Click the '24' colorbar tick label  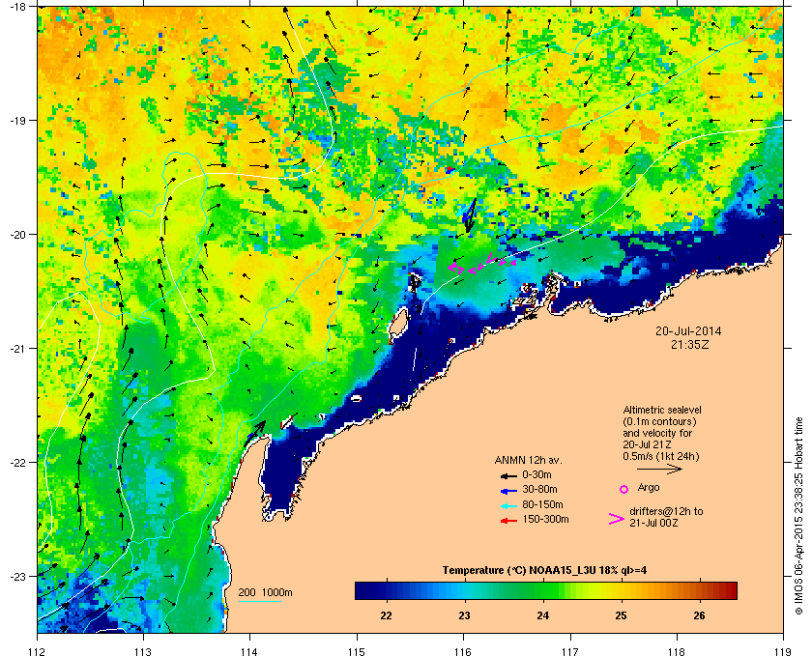pyautogui.click(x=542, y=615)
